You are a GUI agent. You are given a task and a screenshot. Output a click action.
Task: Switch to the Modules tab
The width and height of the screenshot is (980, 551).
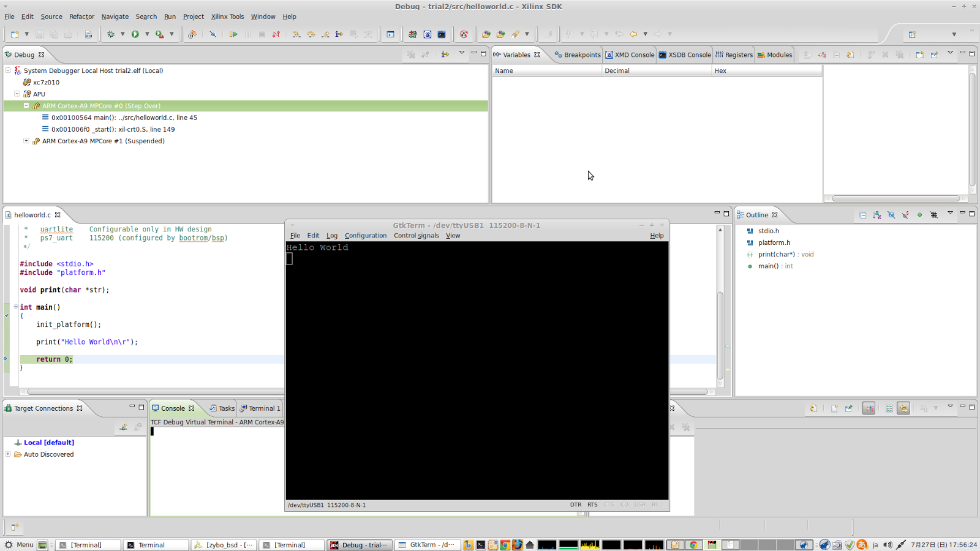pyautogui.click(x=774, y=54)
